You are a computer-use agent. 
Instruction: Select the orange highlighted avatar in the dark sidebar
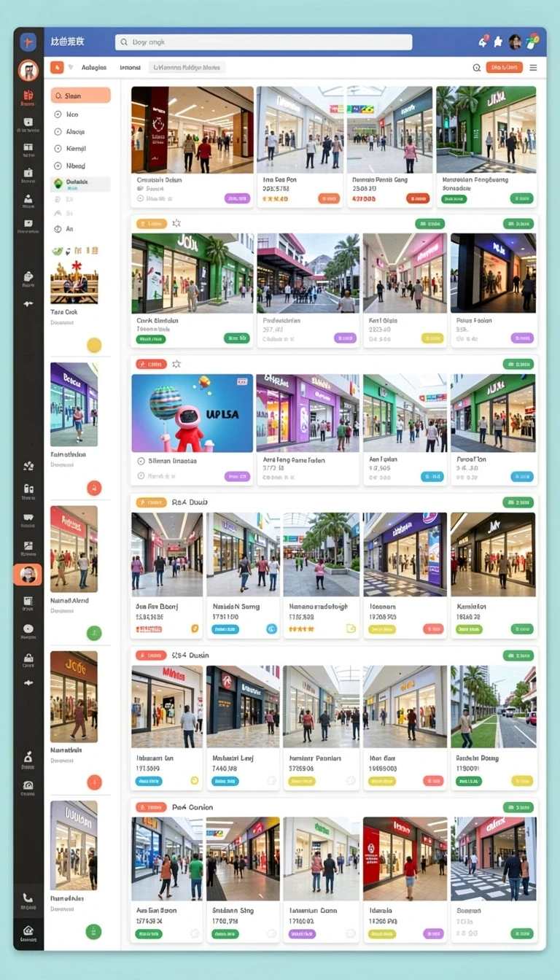[28, 575]
